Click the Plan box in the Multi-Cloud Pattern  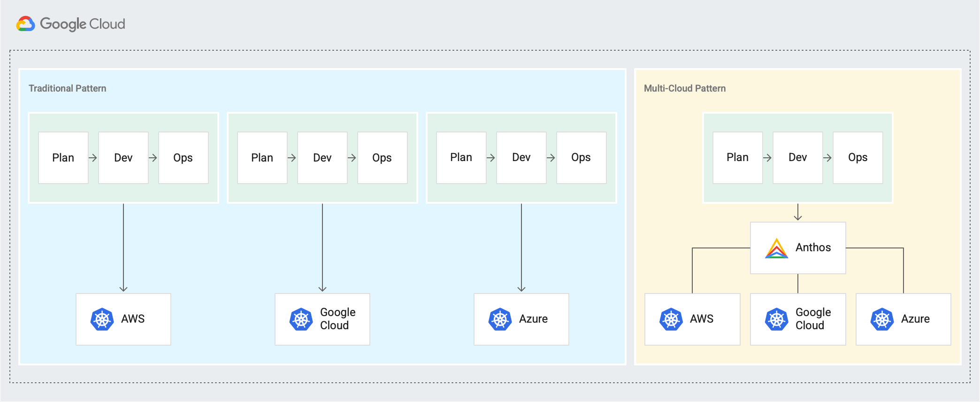[737, 158]
